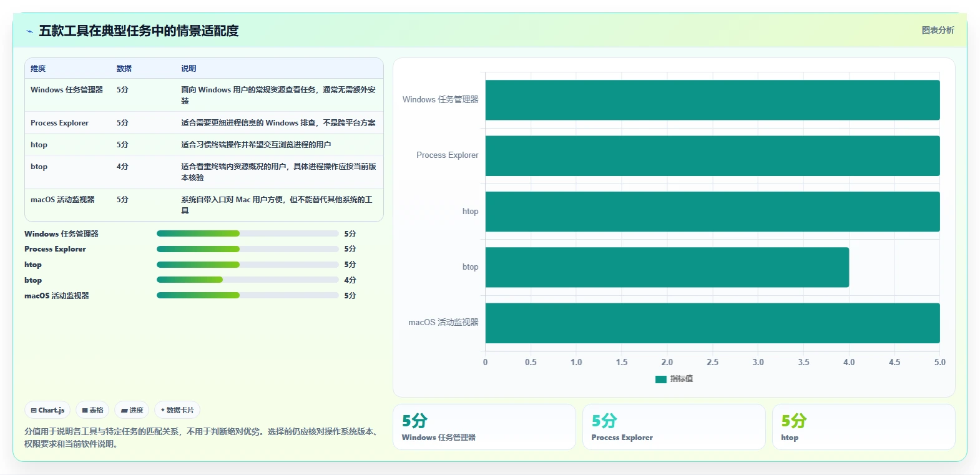Select the htop cell in the table
The image size is (980, 475).
39,145
